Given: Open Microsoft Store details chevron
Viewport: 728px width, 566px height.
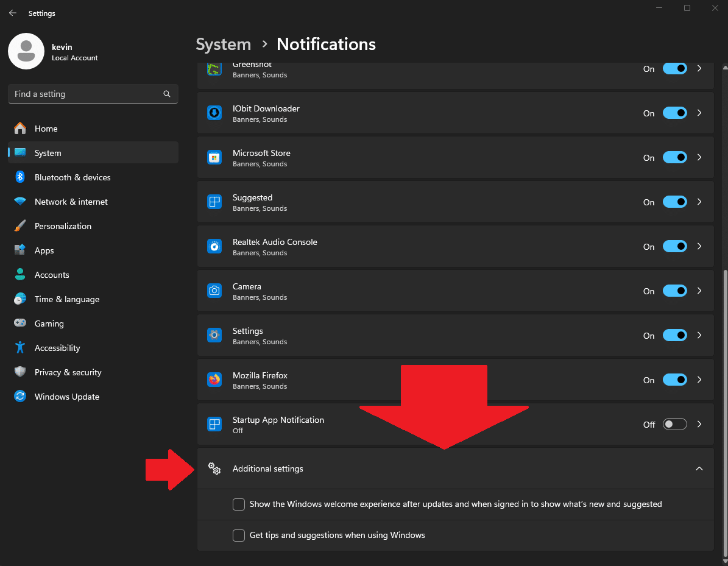Looking at the screenshot, I should [699, 157].
